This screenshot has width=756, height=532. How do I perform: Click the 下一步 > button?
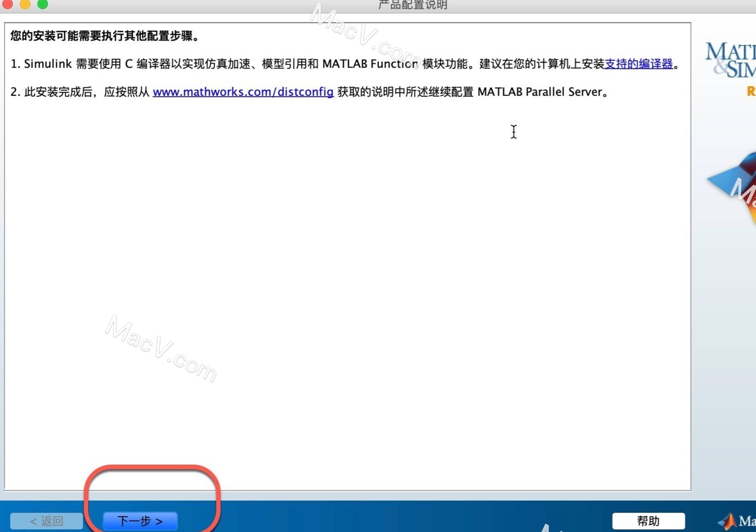point(140,521)
